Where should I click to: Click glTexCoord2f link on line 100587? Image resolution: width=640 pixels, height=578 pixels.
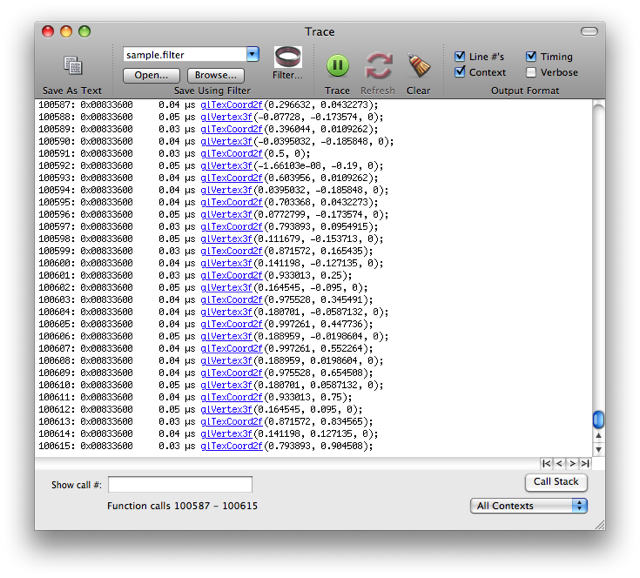coord(231,105)
